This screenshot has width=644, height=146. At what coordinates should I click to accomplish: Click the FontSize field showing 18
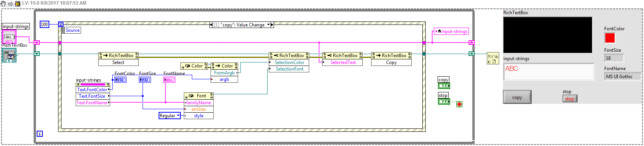pyautogui.click(x=614, y=58)
